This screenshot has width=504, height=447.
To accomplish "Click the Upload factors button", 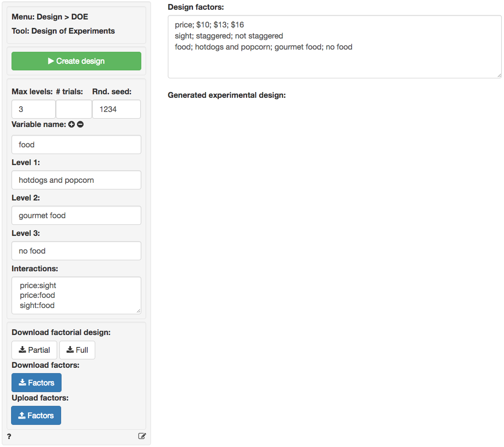I will pyautogui.click(x=36, y=416).
